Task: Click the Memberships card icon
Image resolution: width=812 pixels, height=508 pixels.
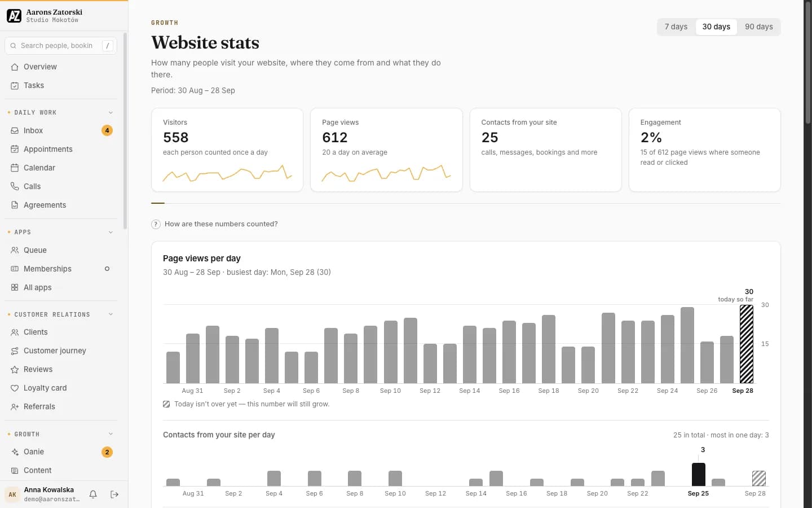Action: pos(15,269)
